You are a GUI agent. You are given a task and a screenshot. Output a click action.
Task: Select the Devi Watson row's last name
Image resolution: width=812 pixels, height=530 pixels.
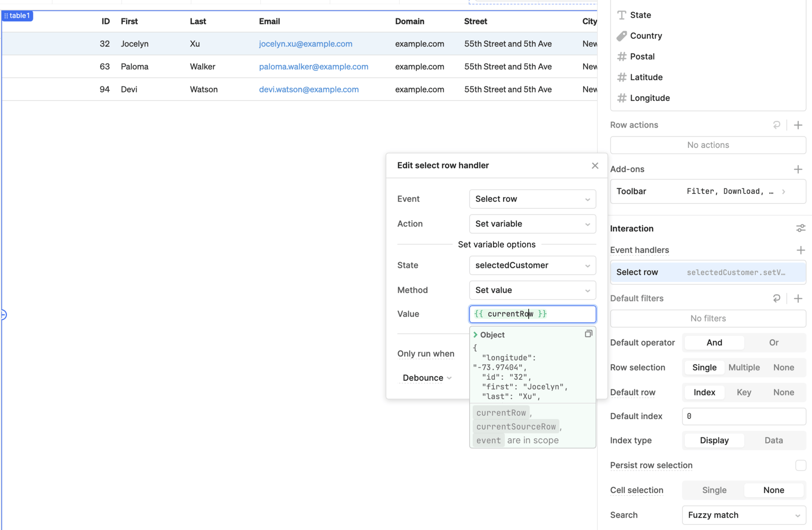click(203, 89)
